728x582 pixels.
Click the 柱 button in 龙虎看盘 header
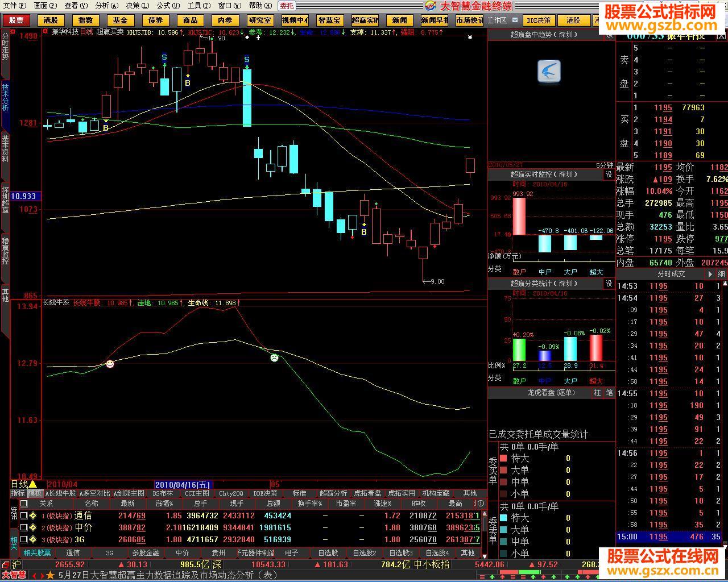pos(597,393)
